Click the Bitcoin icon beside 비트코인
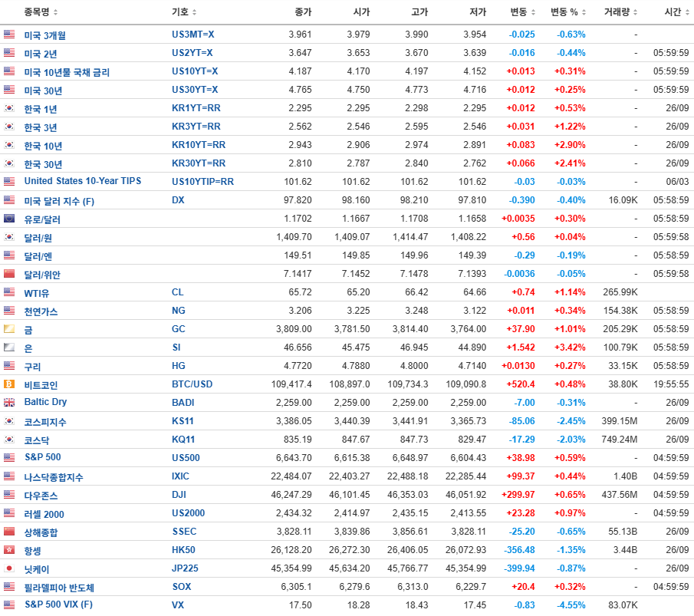Viewport: 694px width, 616px height. point(11,384)
